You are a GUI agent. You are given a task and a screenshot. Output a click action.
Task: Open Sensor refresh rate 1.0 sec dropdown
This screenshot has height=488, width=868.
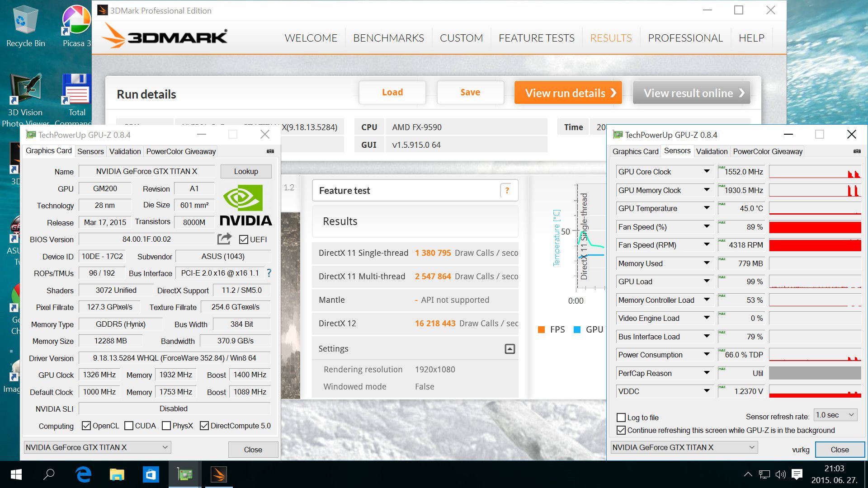835,415
